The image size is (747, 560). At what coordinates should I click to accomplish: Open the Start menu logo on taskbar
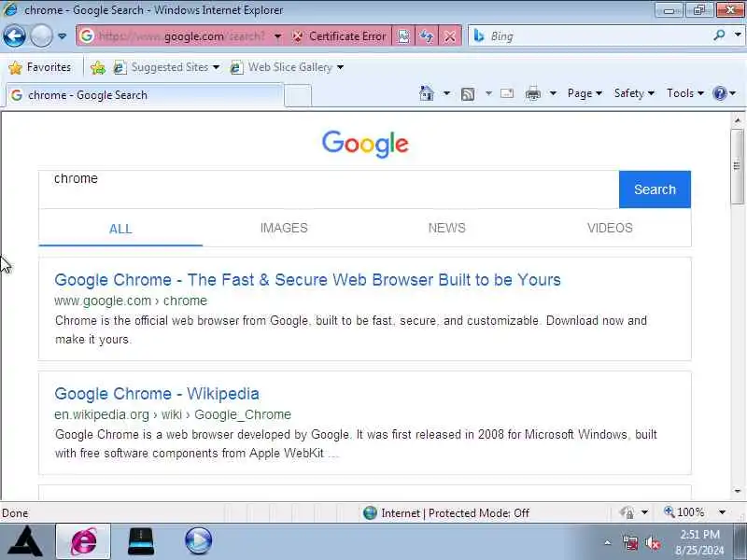pyautogui.click(x=27, y=540)
